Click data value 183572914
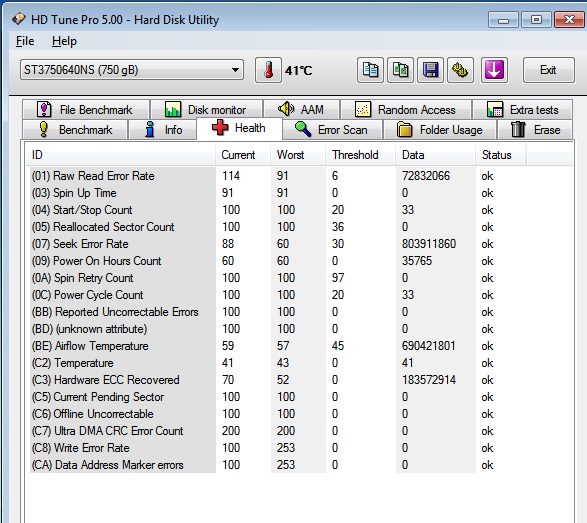 pyautogui.click(x=429, y=380)
